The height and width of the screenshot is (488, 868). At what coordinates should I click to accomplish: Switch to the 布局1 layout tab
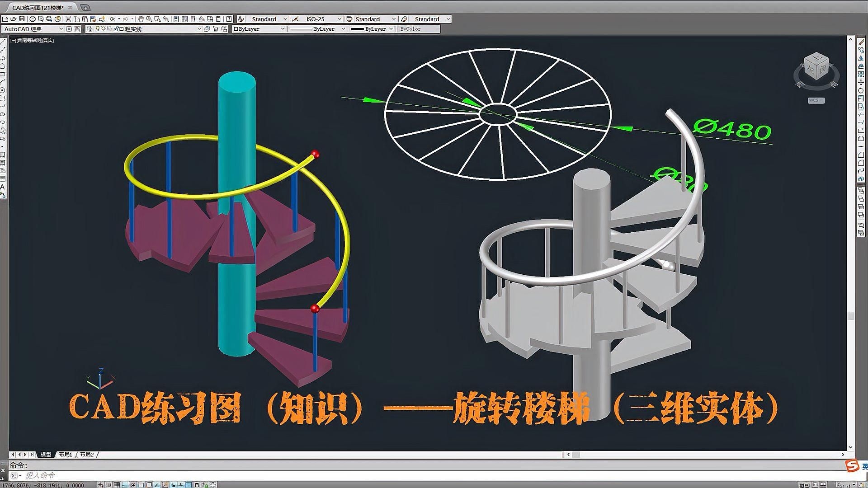click(65, 455)
